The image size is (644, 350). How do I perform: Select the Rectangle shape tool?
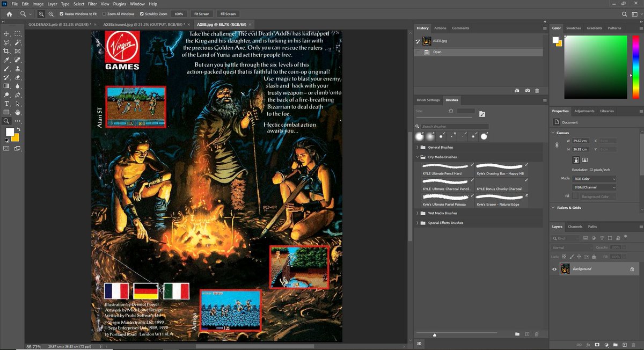point(7,112)
